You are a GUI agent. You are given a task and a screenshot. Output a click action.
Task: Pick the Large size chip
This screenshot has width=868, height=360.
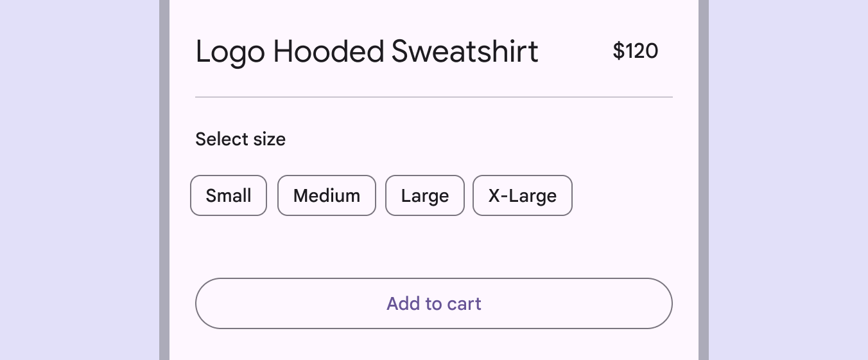[x=424, y=195]
